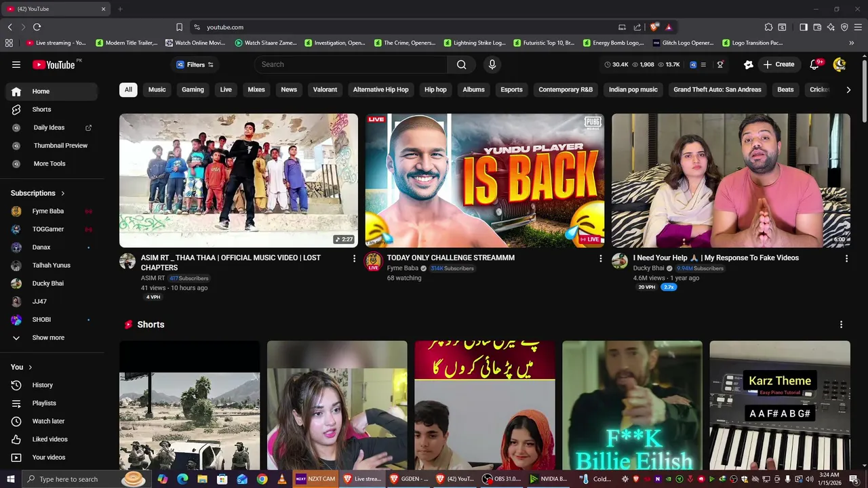Show more bookmarks with double chevron
This screenshot has height=488, width=868.
pyautogui.click(x=851, y=43)
